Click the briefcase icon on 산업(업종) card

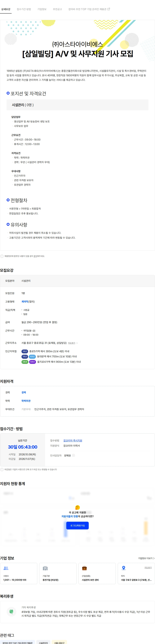pos(84,568)
